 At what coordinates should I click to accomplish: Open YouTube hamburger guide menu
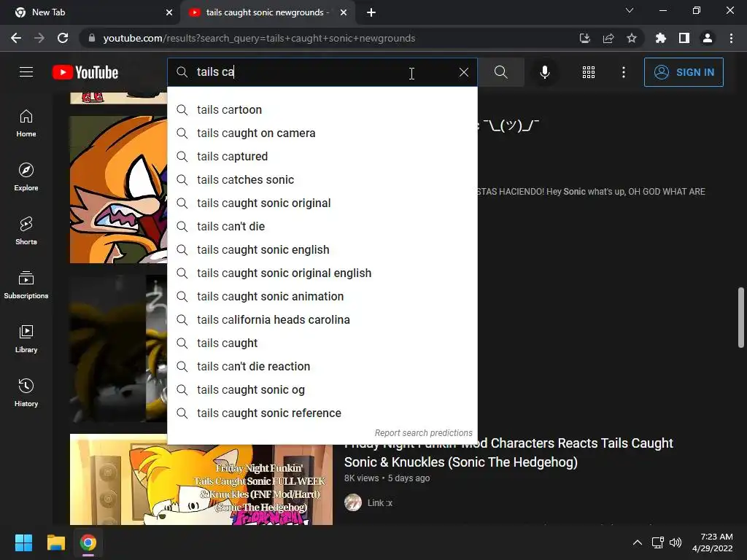pyautogui.click(x=26, y=72)
